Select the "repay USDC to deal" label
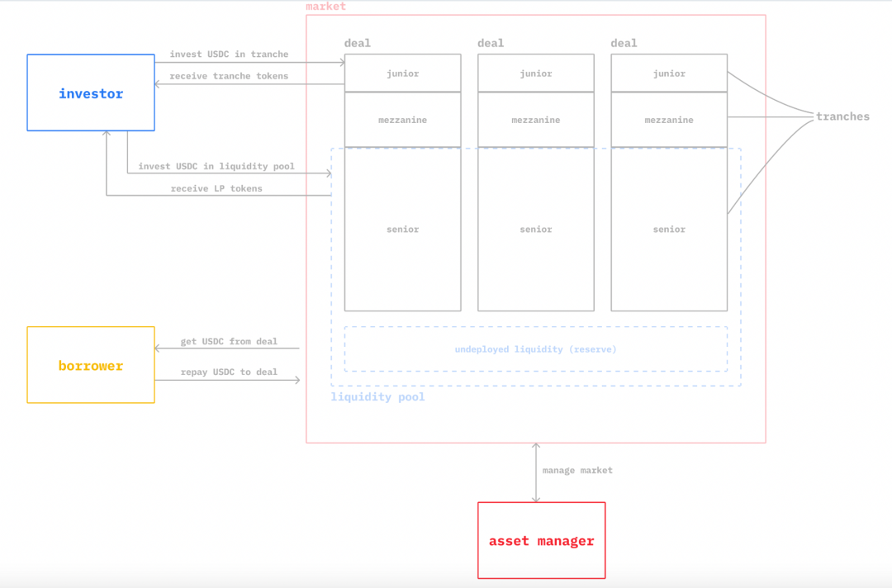The width and height of the screenshot is (892, 588). pos(229,372)
